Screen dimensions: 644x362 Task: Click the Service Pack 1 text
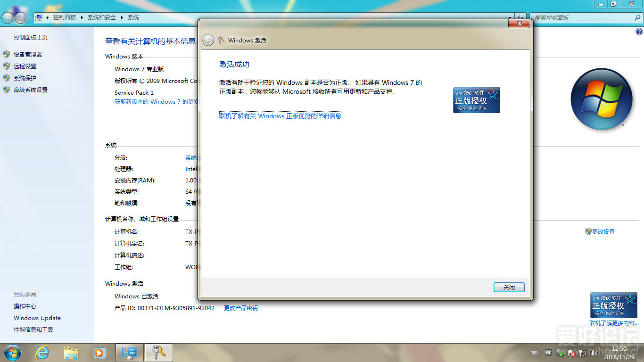click(134, 92)
